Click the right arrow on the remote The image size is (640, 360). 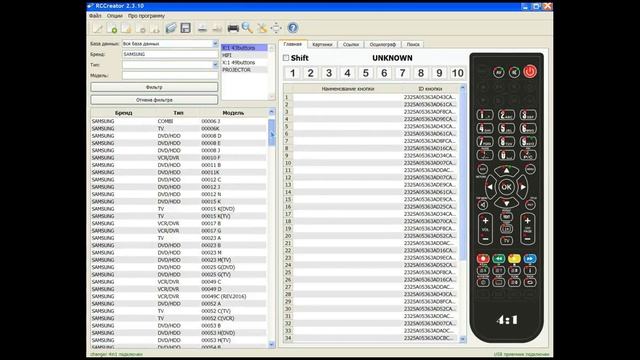(x=522, y=187)
